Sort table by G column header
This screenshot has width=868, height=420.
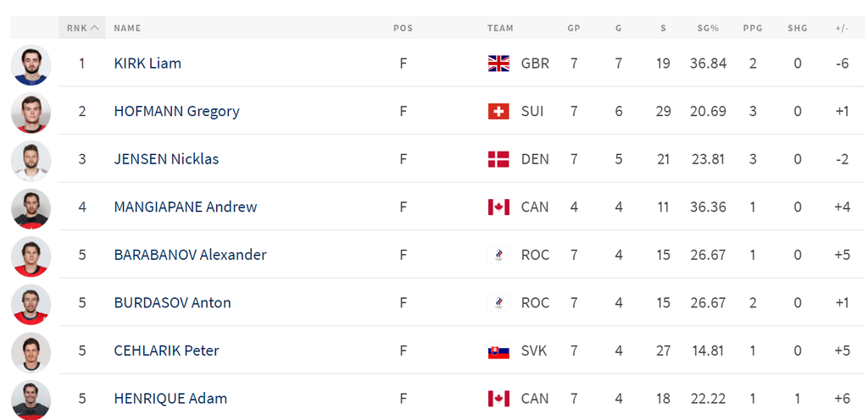tap(619, 28)
